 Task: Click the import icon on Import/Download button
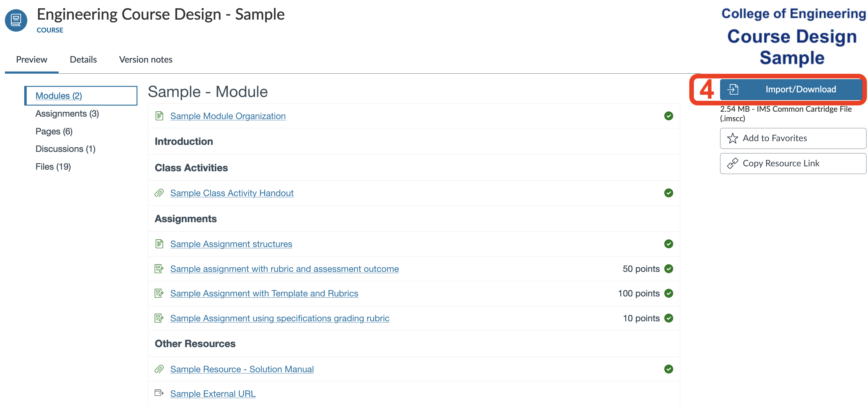pos(733,89)
